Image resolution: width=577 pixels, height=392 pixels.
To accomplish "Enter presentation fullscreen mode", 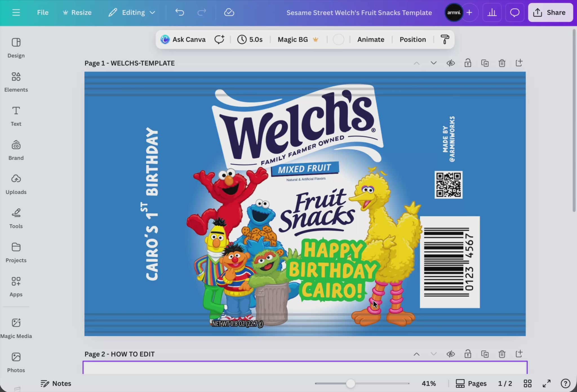I will click(x=547, y=383).
